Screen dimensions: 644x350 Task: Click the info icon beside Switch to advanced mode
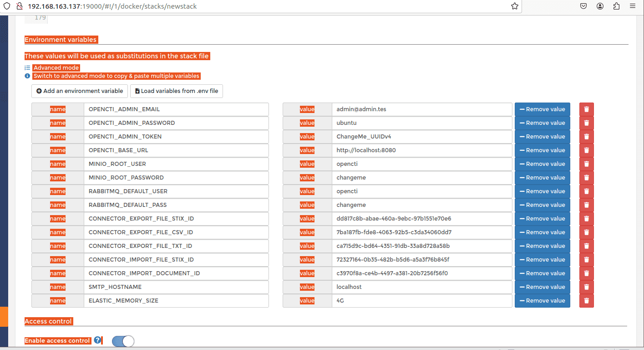27,76
